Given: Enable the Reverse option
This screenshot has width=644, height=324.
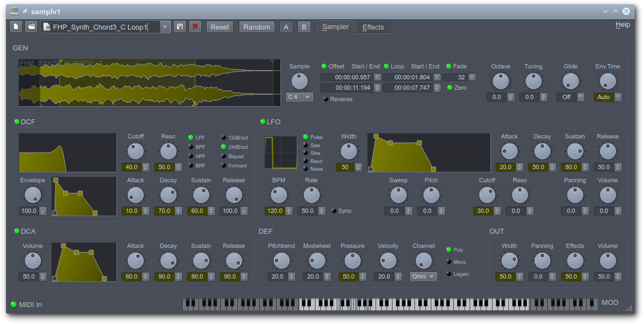Looking at the screenshot, I should [326, 100].
